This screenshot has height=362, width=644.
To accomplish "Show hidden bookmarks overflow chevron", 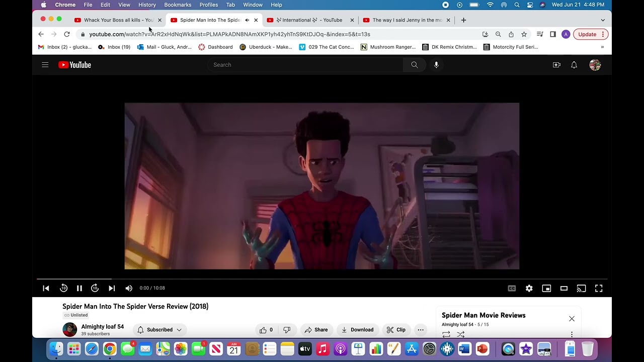I will 602,47.
